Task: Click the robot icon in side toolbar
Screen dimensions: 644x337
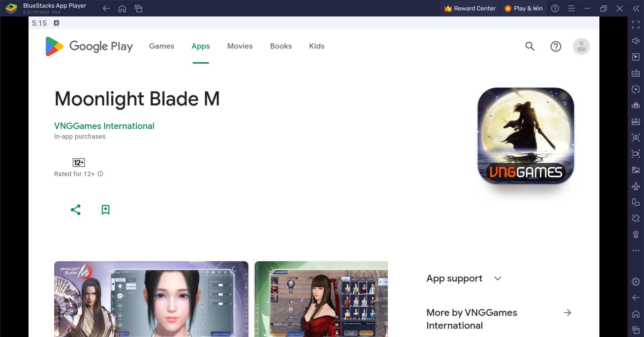Action: tap(636, 106)
